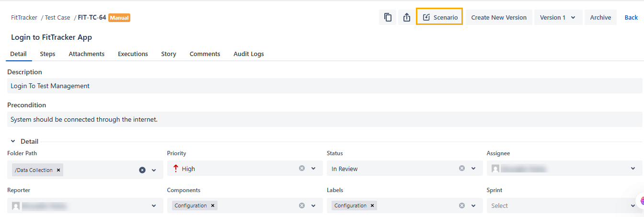
Task: Expand the Status dropdown
Action: pyautogui.click(x=473, y=169)
